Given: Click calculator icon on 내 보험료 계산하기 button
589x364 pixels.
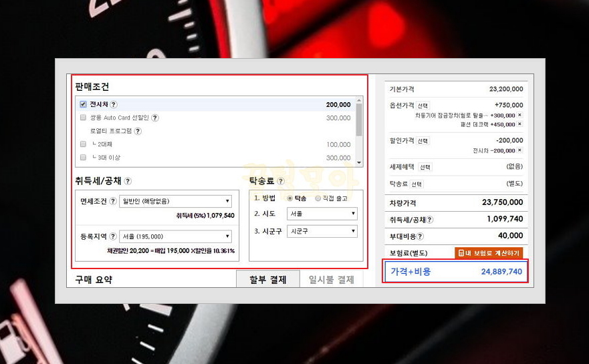Looking at the screenshot, I should (461, 253).
